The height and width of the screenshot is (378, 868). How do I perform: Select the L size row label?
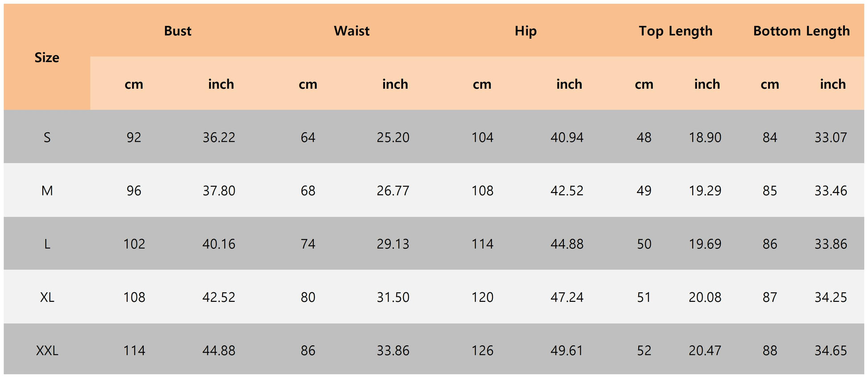click(x=47, y=244)
